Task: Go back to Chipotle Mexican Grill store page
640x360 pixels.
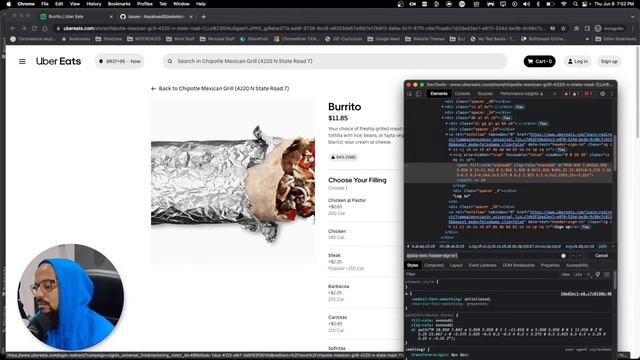Action: (x=220, y=89)
